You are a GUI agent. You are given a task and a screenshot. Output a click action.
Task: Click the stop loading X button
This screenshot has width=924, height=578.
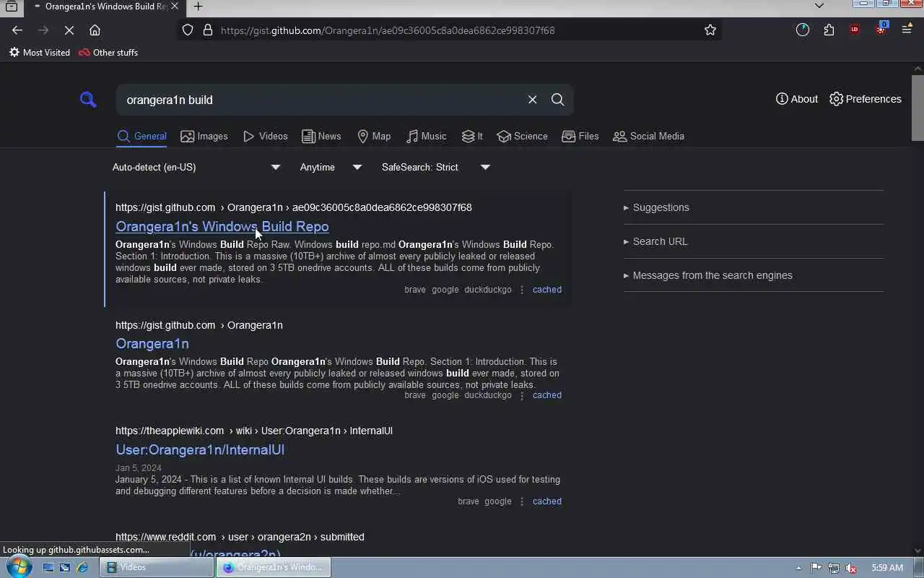tap(69, 30)
